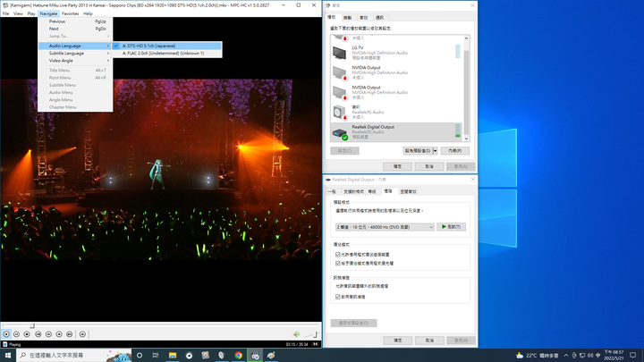Switch to the Recording tab in Sound dialog
The image size is (644, 362).
[347, 18]
